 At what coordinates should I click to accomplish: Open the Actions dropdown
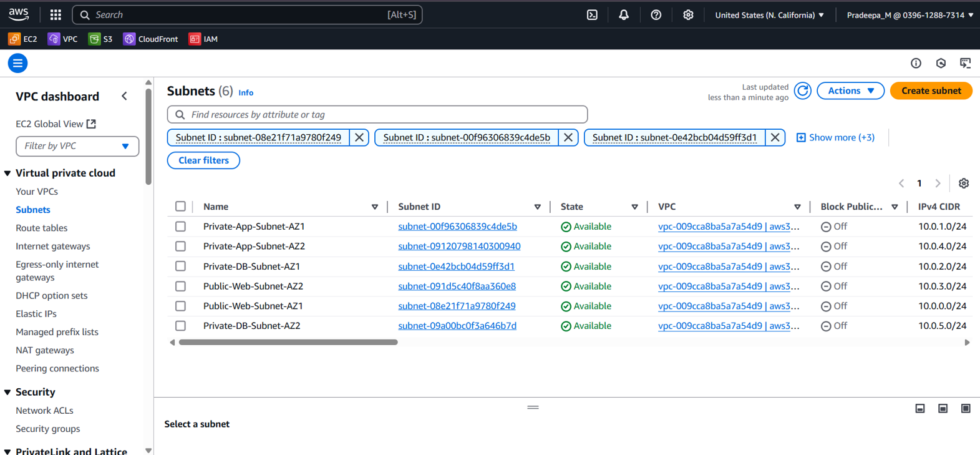pyautogui.click(x=850, y=91)
